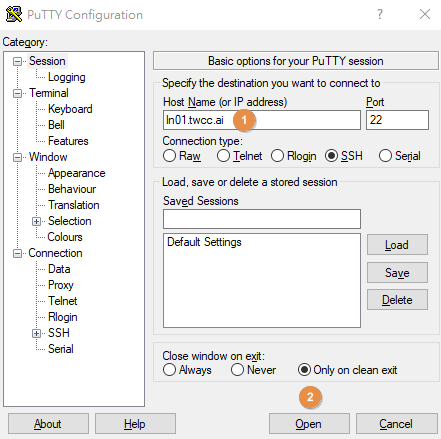441x439 pixels.
Task: Click the Save session button
Action: (397, 272)
